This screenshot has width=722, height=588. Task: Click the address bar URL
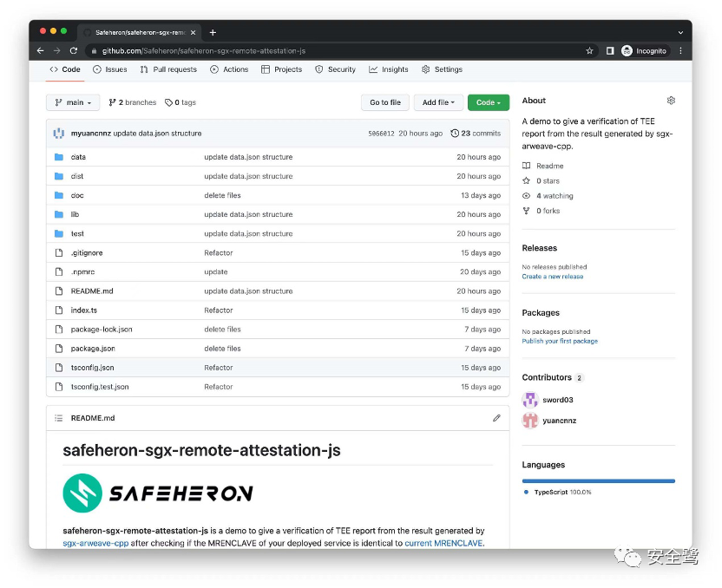point(204,50)
